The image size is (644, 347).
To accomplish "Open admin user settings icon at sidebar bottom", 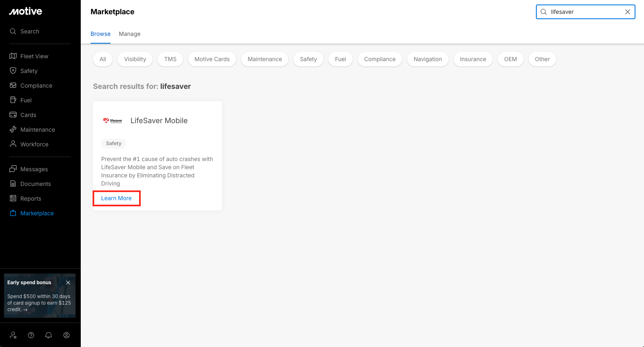I will [x=13, y=335].
